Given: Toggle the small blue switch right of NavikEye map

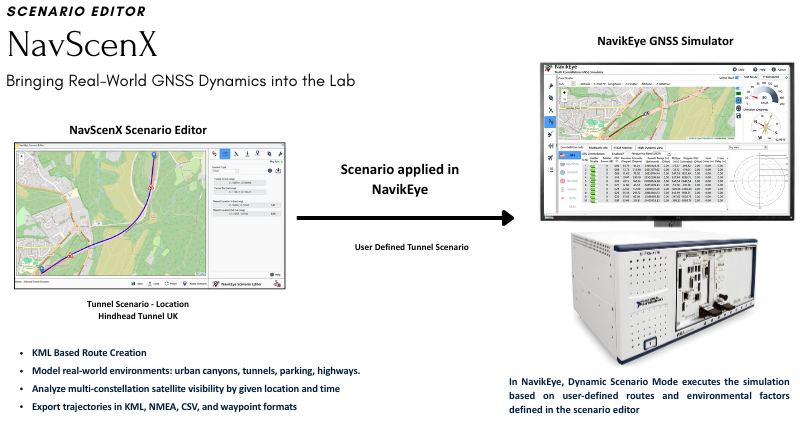Looking at the screenshot, I should point(738,88).
